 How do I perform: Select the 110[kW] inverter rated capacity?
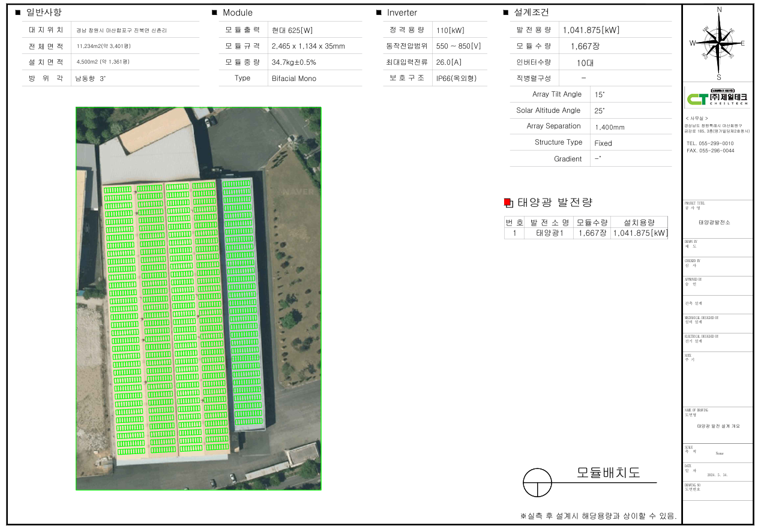(450, 30)
